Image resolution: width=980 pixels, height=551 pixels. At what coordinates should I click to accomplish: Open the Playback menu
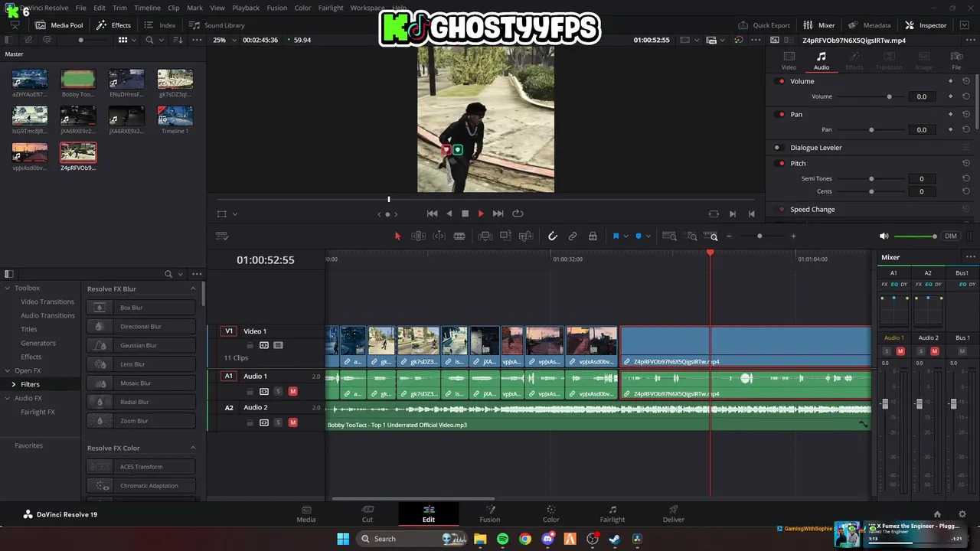coord(246,8)
